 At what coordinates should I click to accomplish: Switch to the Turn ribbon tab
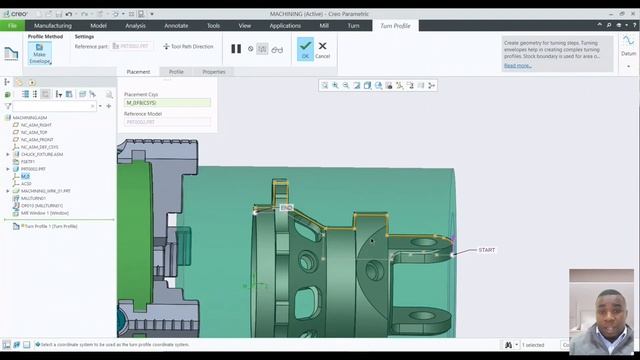353,26
